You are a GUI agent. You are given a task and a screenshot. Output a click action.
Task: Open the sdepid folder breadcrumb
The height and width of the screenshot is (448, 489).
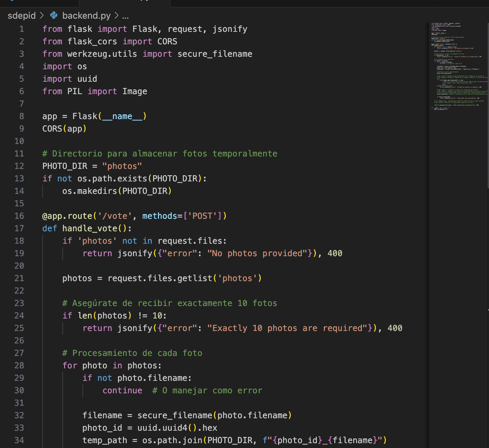coord(21,16)
